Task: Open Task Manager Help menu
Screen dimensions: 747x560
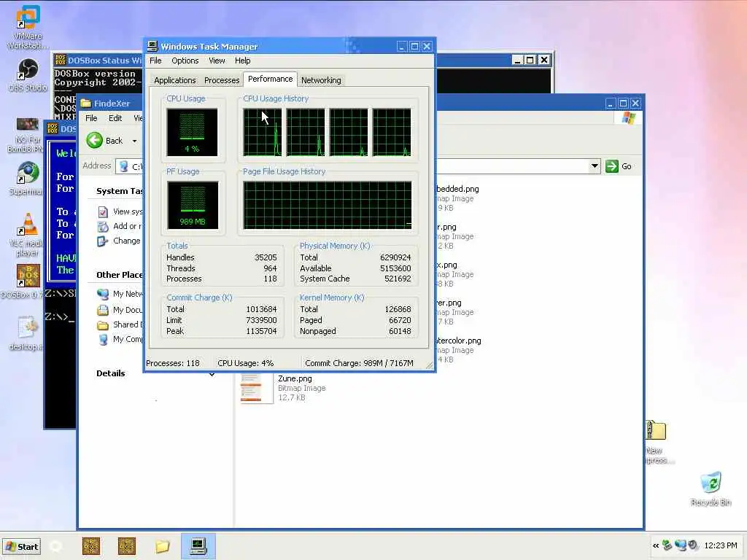Action: tap(242, 61)
